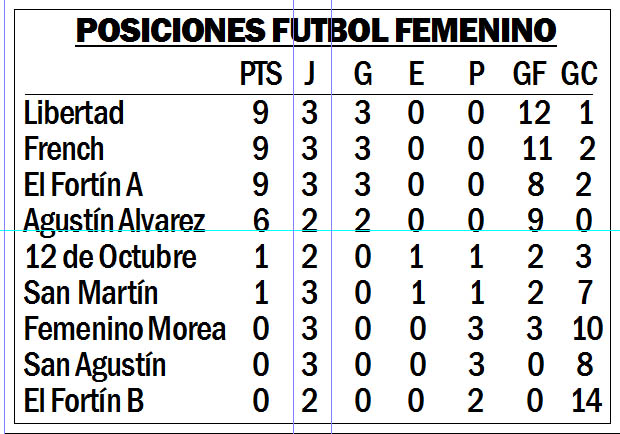Click Libertad's goals for value 12
Viewport: 620px width, 434px height.
(x=534, y=113)
